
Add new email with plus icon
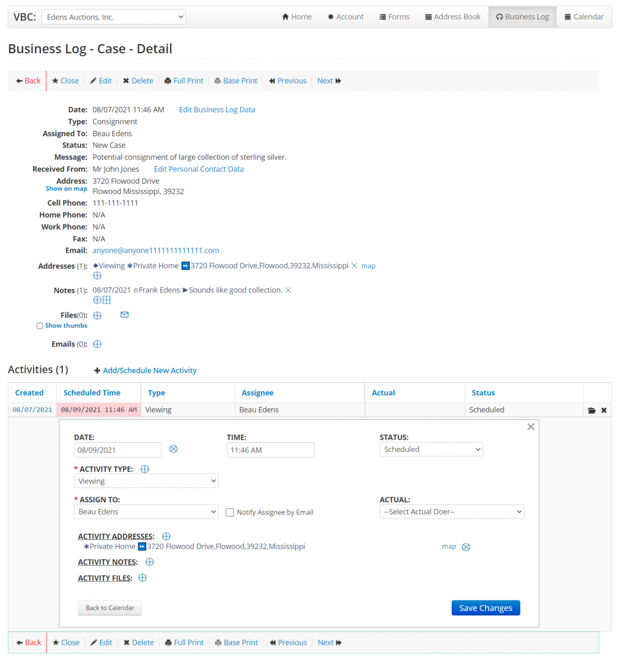point(98,344)
